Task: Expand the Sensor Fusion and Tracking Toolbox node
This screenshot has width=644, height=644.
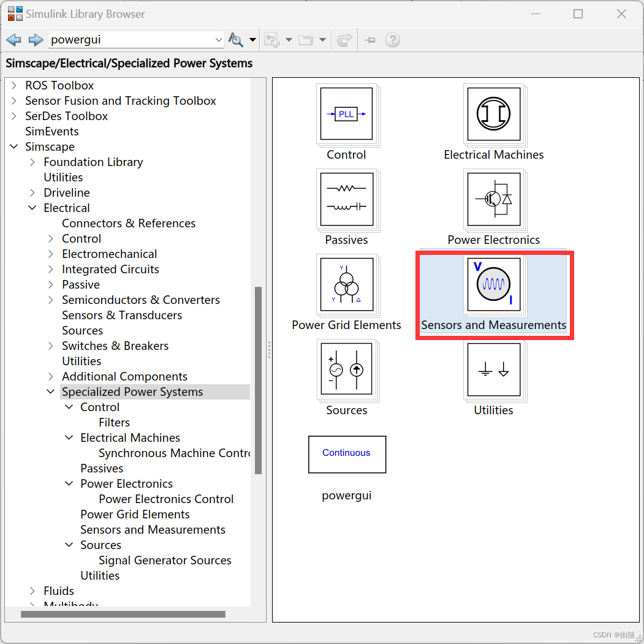Action: [x=14, y=100]
